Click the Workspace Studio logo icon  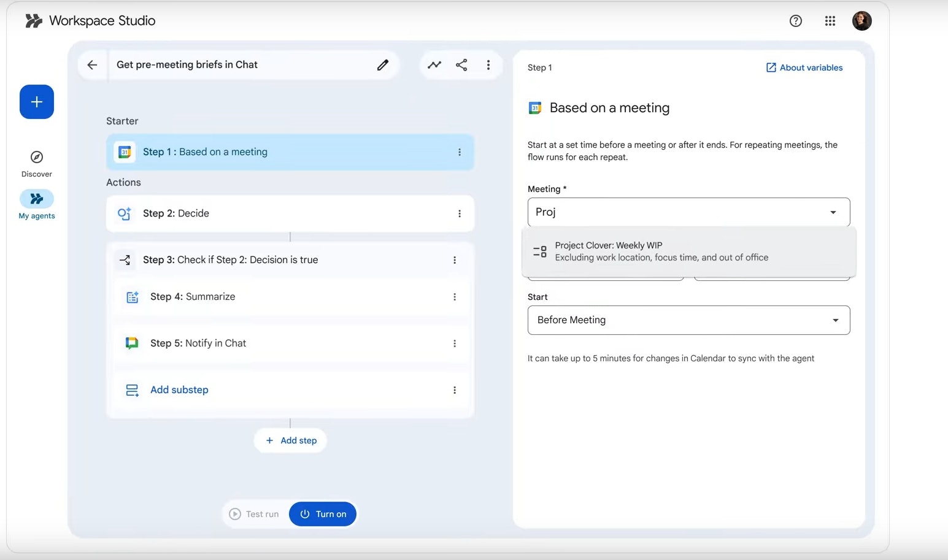pyautogui.click(x=34, y=21)
